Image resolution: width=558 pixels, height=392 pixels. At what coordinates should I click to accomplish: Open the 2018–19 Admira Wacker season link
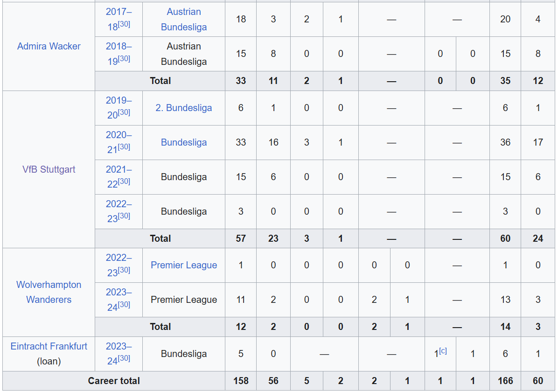tap(119, 54)
